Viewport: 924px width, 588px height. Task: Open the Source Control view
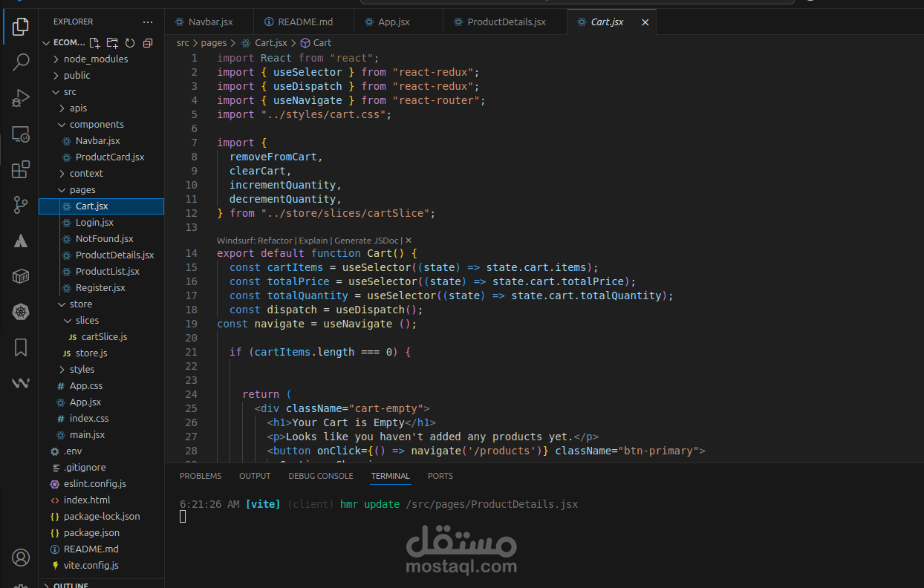click(21, 206)
